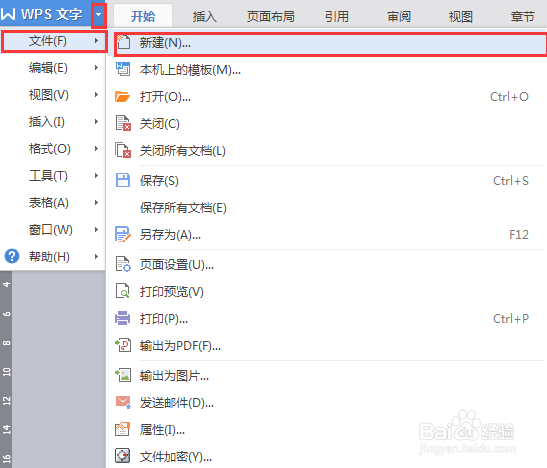Choose 关闭所有文档(L) menu text
The height and width of the screenshot is (468, 547).
[x=182, y=151]
